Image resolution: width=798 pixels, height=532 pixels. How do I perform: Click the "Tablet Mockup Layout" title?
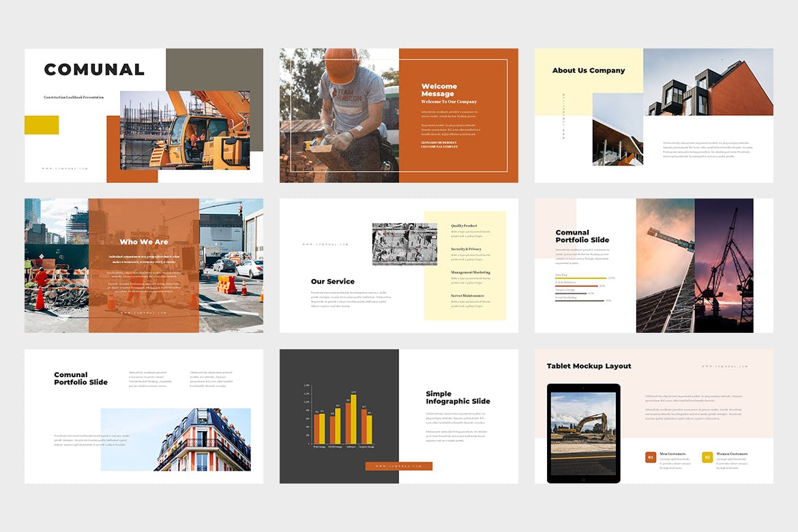pyautogui.click(x=589, y=366)
